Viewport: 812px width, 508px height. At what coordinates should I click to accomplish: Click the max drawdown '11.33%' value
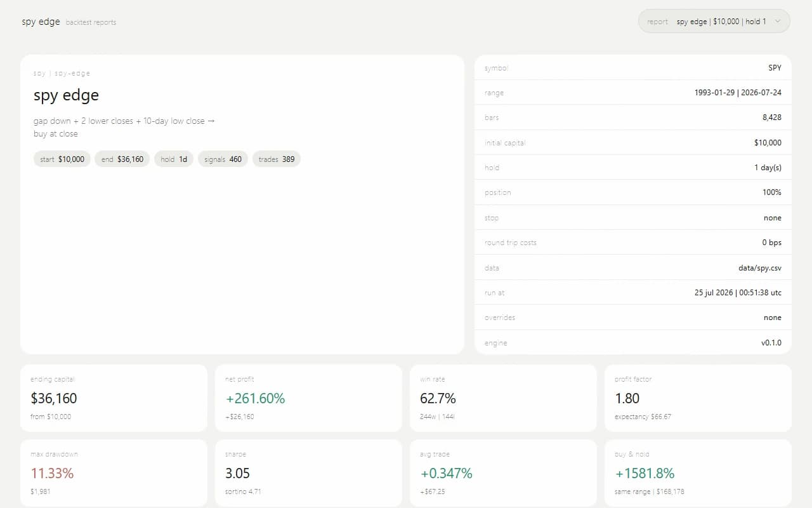pos(52,473)
